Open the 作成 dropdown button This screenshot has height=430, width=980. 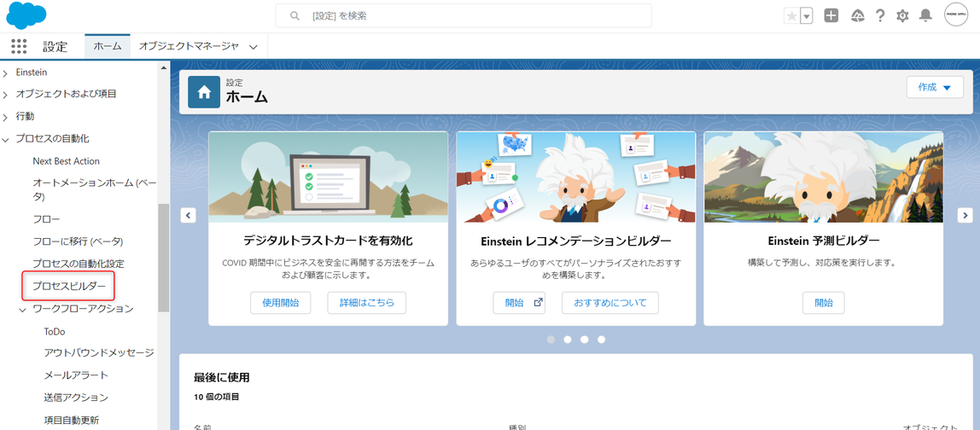pyautogui.click(x=935, y=88)
